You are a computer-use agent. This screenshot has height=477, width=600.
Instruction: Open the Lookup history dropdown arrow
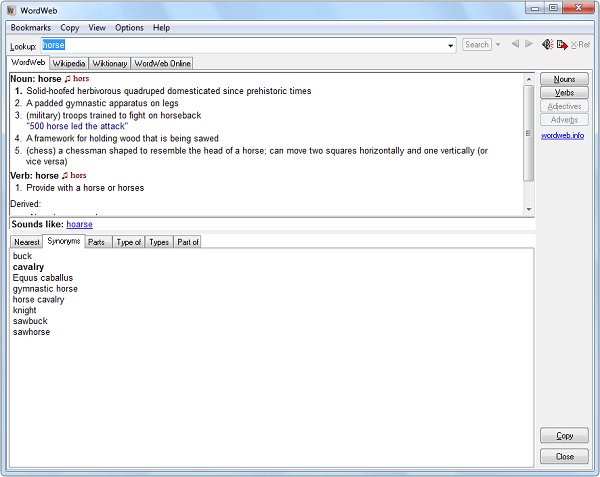click(x=450, y=46)
